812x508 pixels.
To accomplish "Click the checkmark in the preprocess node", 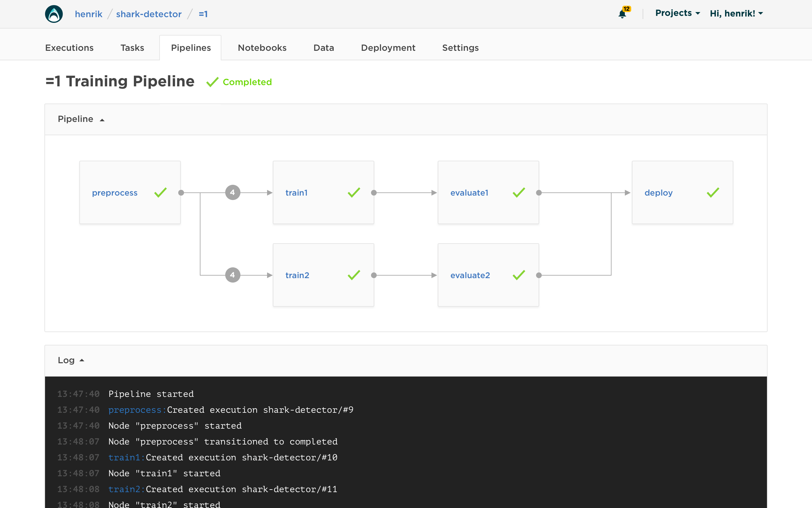I will pyautogui.click(x=160, y=192).
